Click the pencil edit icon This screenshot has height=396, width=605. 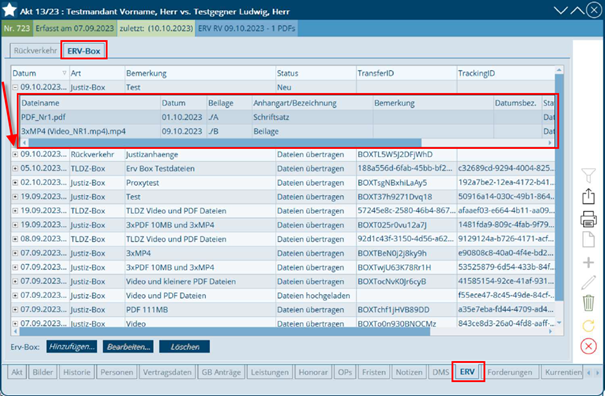(x=588, y=282)
